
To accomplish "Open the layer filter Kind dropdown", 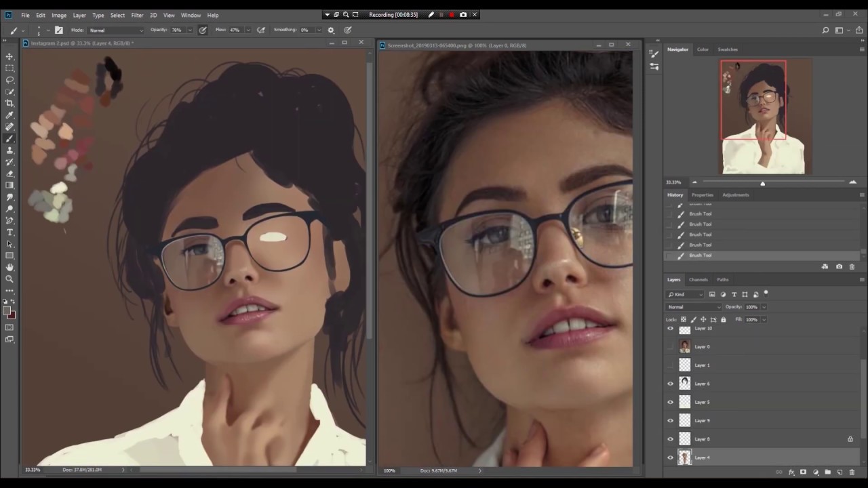I will click(685, 294).
